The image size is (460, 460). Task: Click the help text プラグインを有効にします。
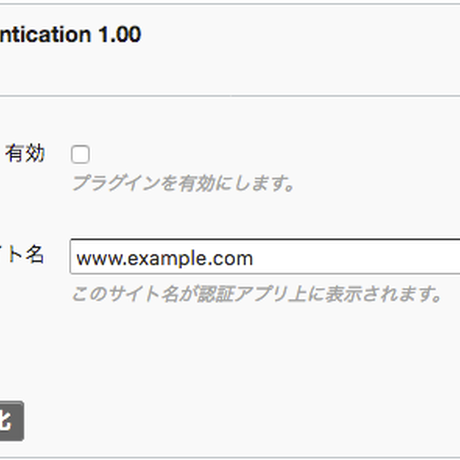[x=184, y=183]
